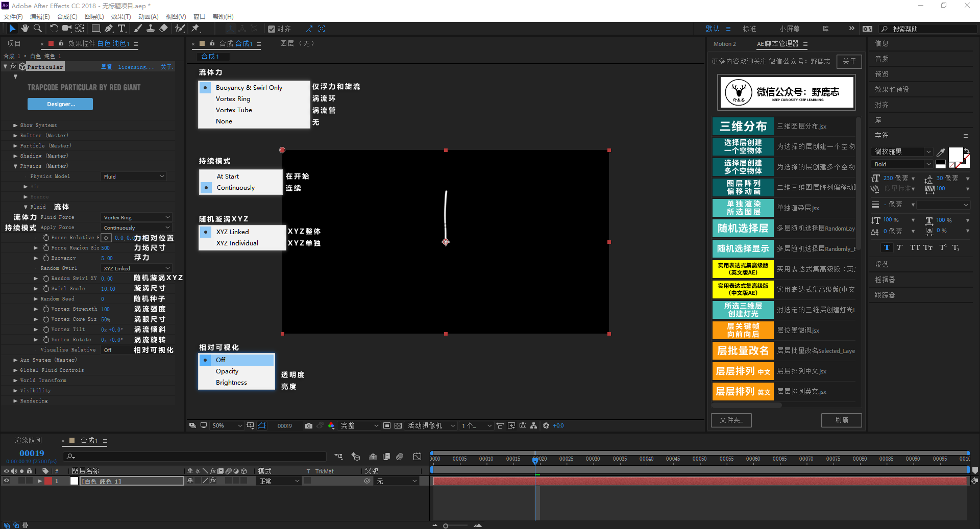Expand the Emitter (Master) group
980x529 pixels.
(15, 136)
